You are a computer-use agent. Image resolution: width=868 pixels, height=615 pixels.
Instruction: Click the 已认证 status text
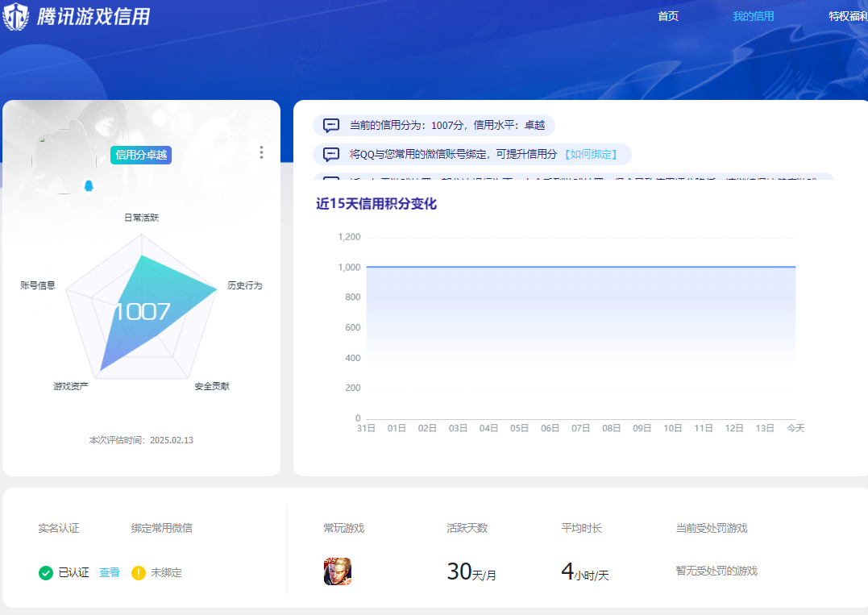point(73,573)
